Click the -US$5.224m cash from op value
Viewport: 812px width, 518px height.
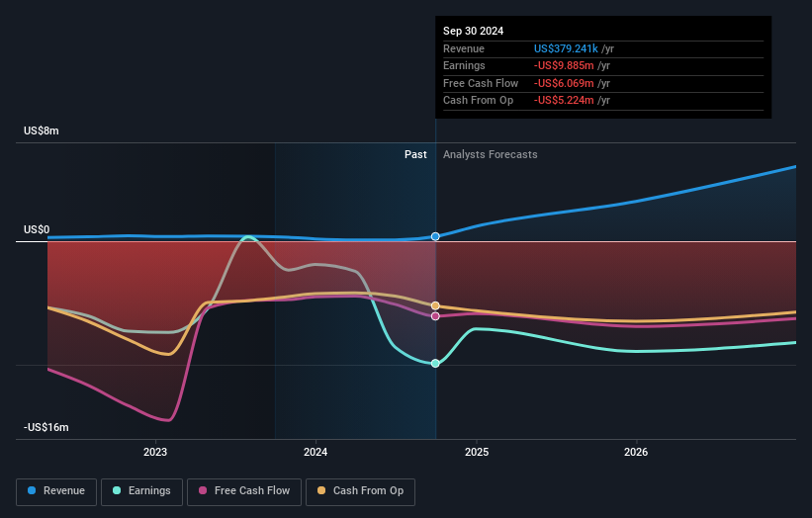click(x=564, y=101)
